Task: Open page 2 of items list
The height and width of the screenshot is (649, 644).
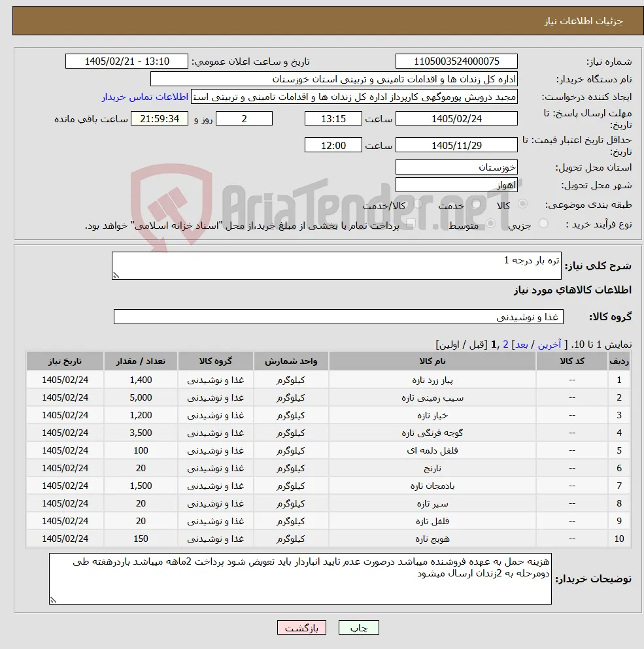Action: (x=505, y=344)
